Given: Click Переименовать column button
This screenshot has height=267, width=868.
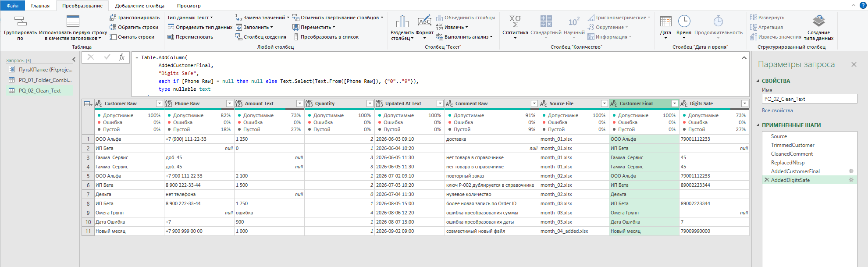Looking at the screenshot, I should (x=190, y=37).
